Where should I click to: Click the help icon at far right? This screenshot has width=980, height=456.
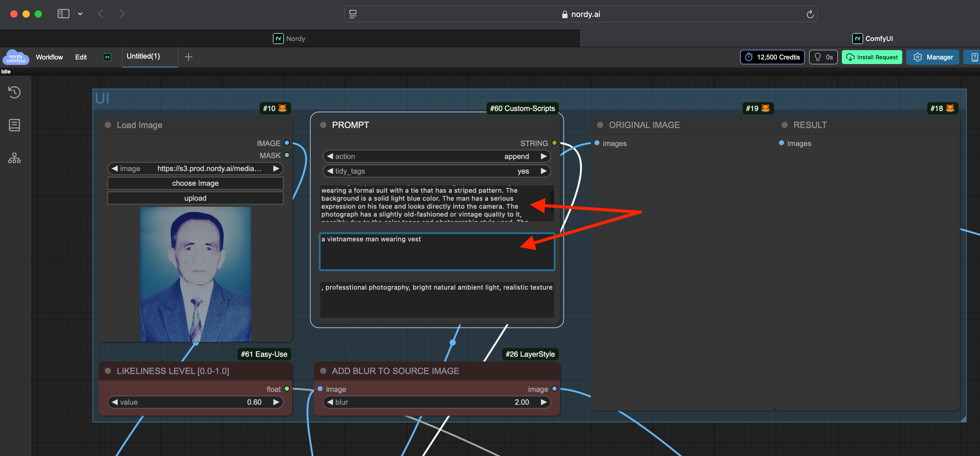[x=974, y=57]
